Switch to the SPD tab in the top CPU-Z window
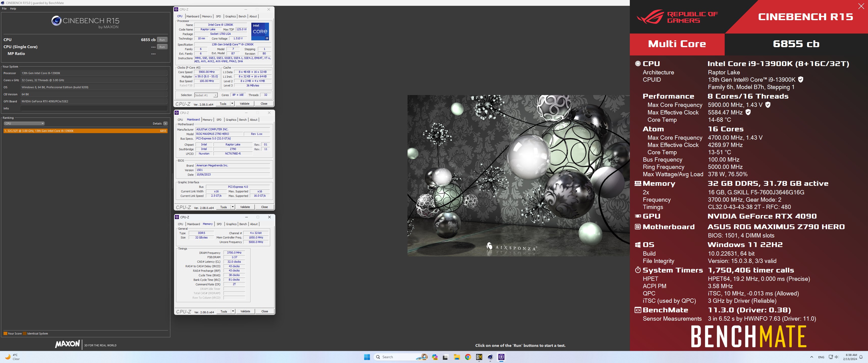868x363 pixels. coord(218,16)
